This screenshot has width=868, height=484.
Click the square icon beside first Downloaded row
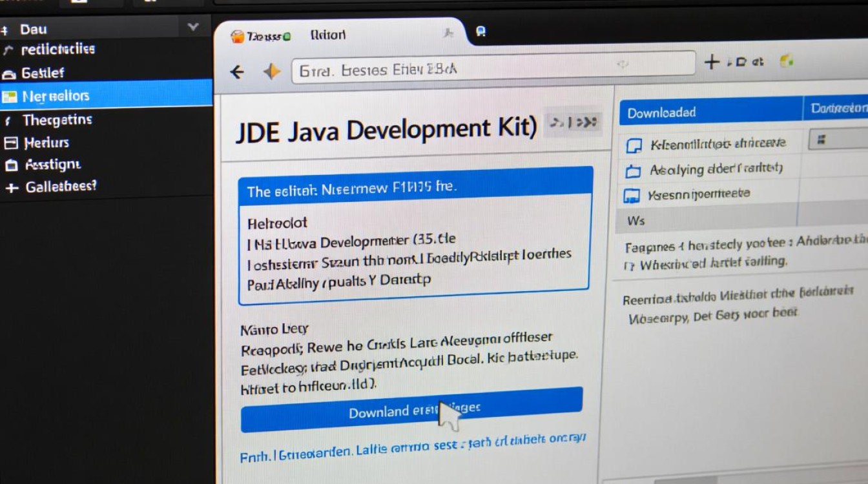(x=634, y=145)
